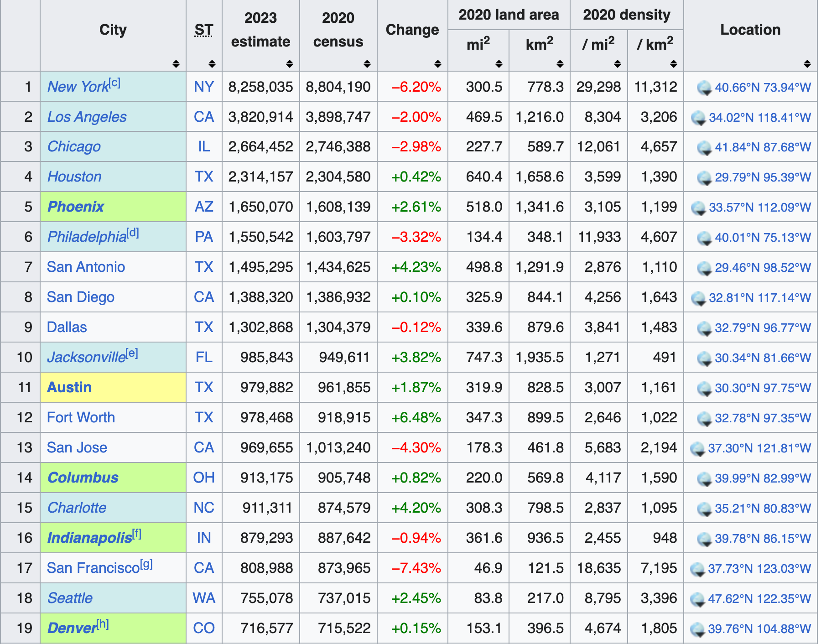The image size is (821, 644).
Task: Open the AZ state abbreviation link
Action: pos(204,207)
